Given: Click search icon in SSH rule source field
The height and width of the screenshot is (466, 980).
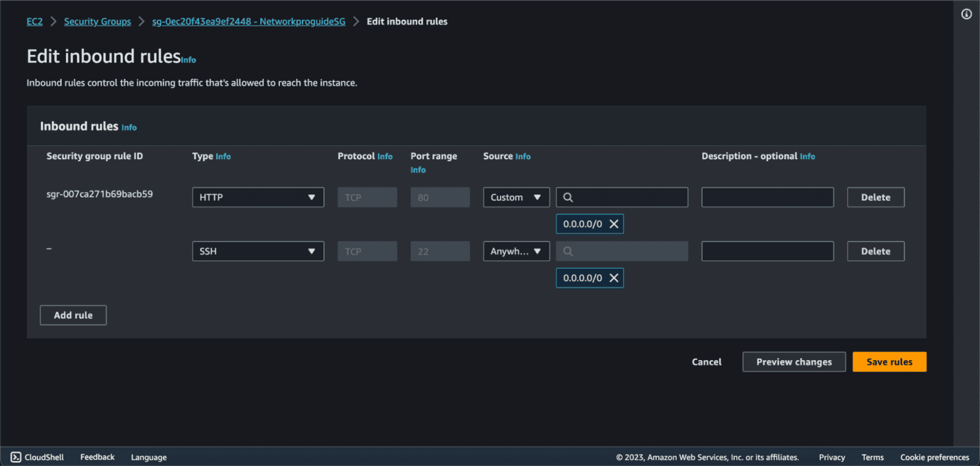Looking at the screenshot, I should coord(568,251).
